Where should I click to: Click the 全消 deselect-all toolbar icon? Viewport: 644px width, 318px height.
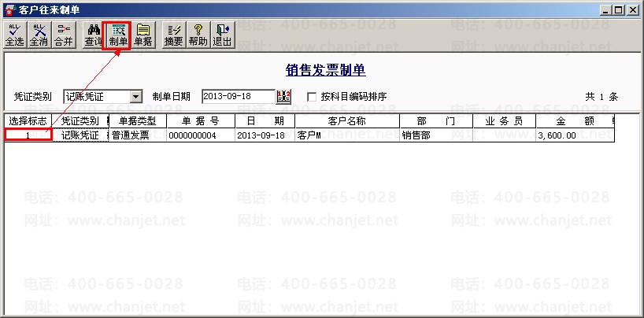(39, 35)
